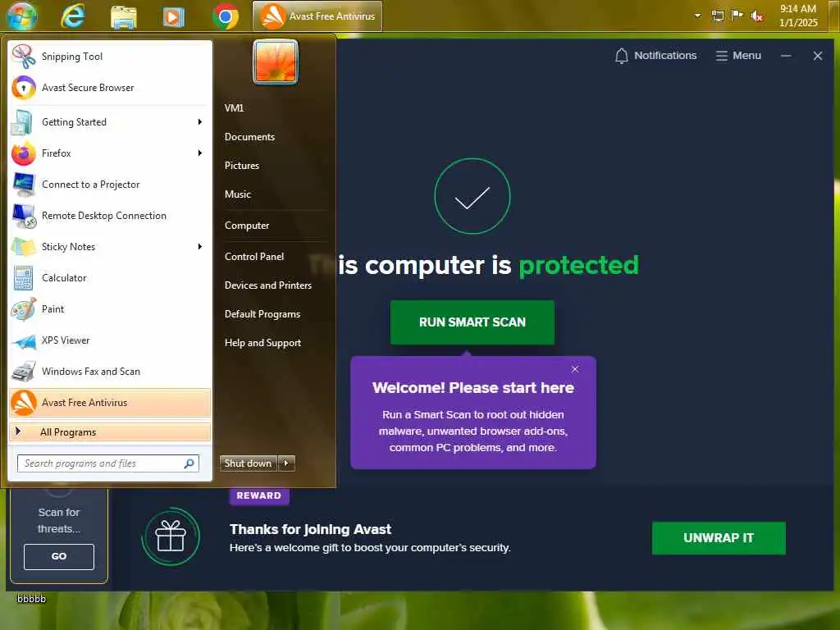Click the protected checkmark circle

(x=472, y=196)
